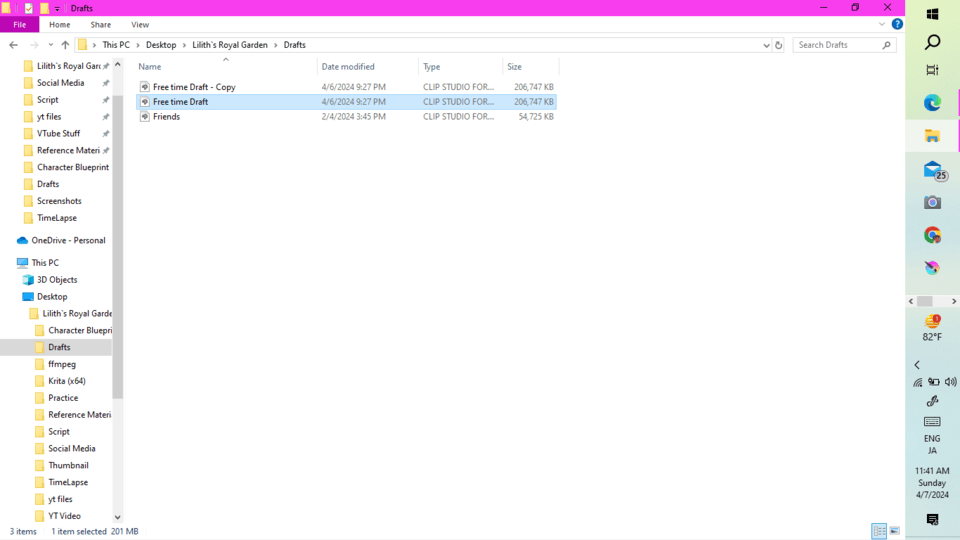Open the address bar history dropdown
Viewport: 960px width, 540px height.
click(x=766, y=45)
